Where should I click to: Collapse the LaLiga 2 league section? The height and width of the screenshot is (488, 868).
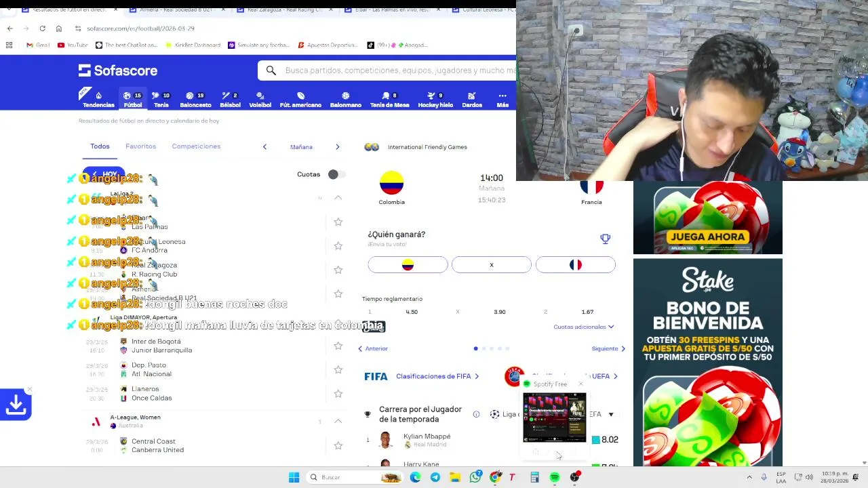coord(338,198)
